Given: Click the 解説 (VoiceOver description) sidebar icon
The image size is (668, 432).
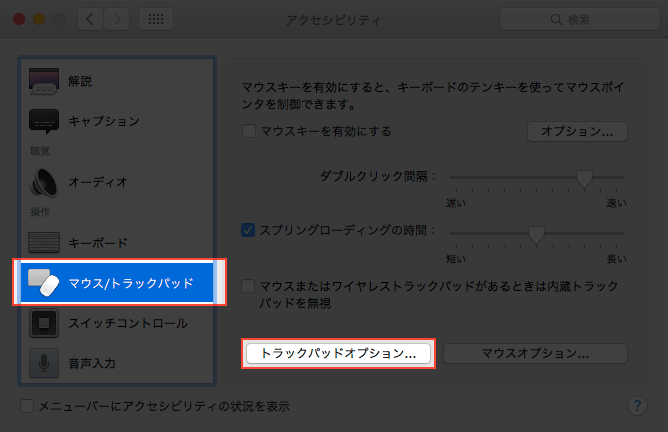Looking at the screenshot, I should click(44, 81).
